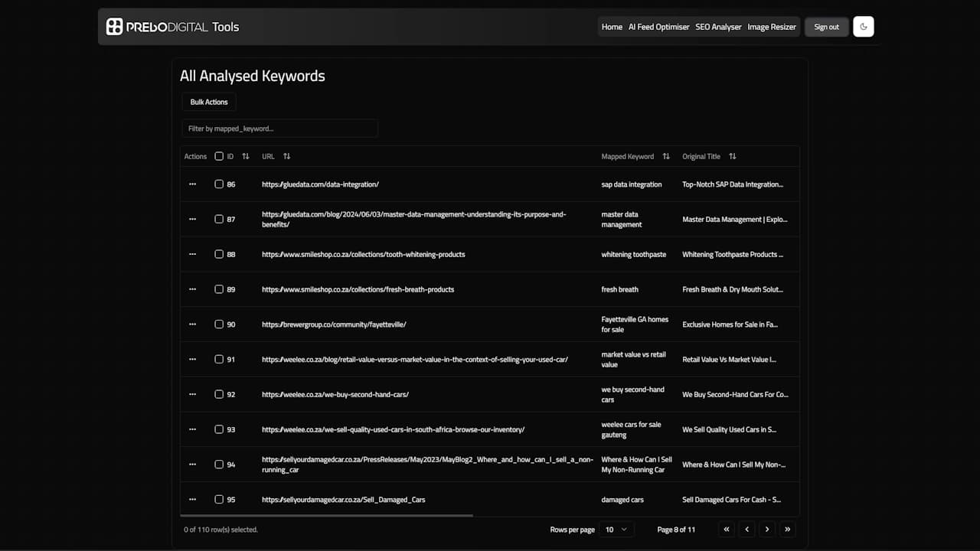Screen dimensions: 980x551
Task: Go to previous page with left chevron icon
Action: (746, 529)
